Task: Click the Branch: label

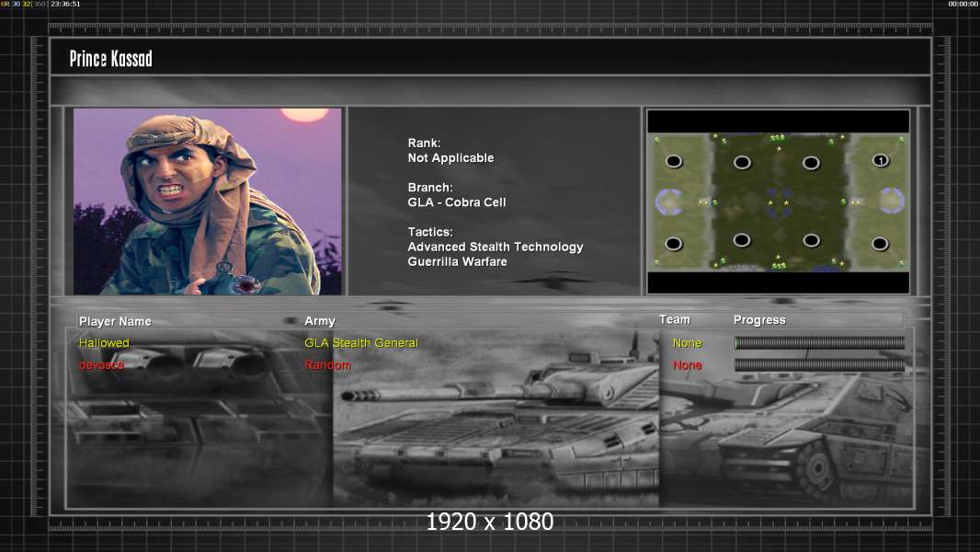Action: [430, 188]
